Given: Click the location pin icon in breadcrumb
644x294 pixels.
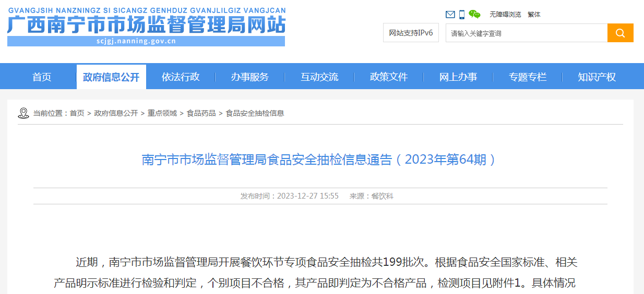Looking at the screenshot, I should pyautogui.click(x=23, y=113).
